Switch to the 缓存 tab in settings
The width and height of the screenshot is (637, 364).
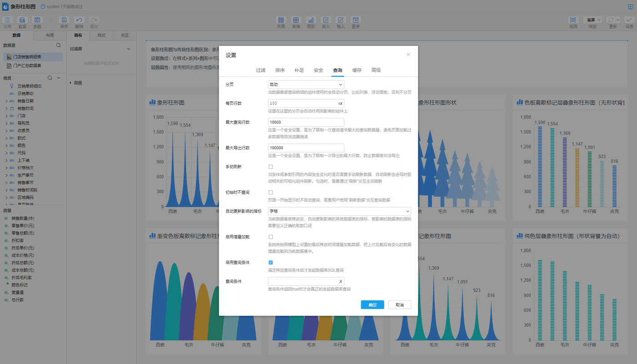click(x=357, y=70)
